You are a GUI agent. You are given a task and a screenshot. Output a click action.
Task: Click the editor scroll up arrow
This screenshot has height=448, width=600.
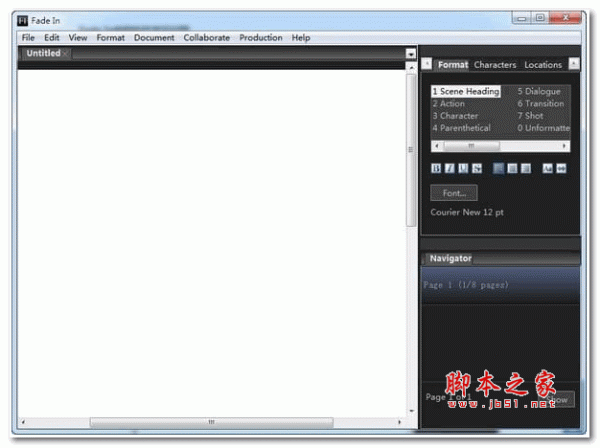tap(411, 67)
